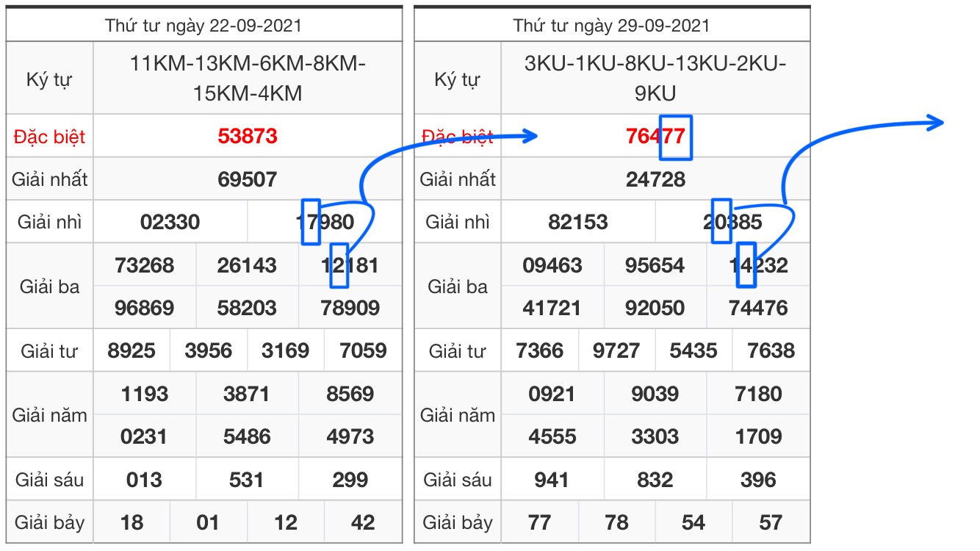
Task: Select the boxed number 20385
Action: click(x=732, y=222)
